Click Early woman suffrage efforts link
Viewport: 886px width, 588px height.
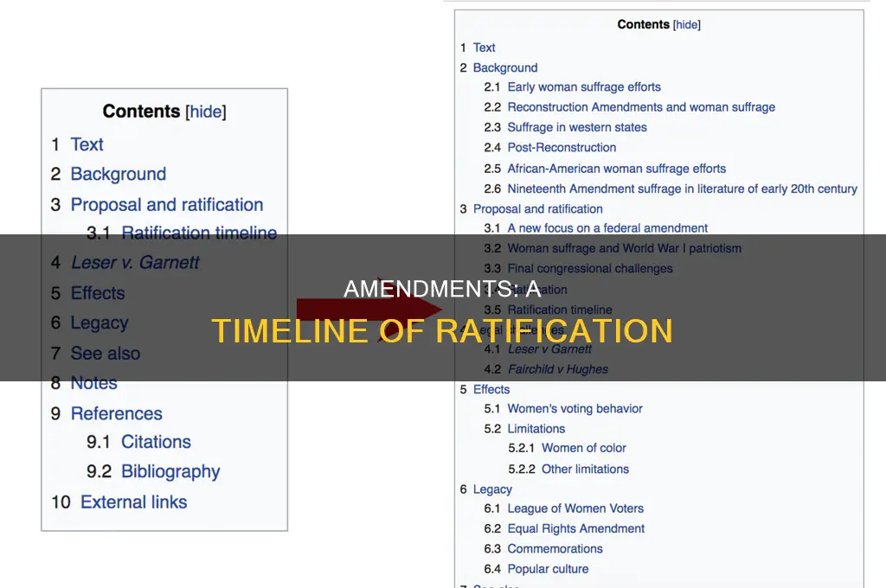pyautogui.click(x=585, y=86)
